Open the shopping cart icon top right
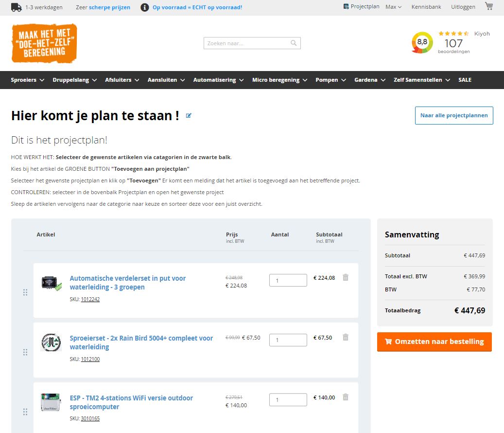This screenshot has height=433, width=504. click(x=488, y=6)
